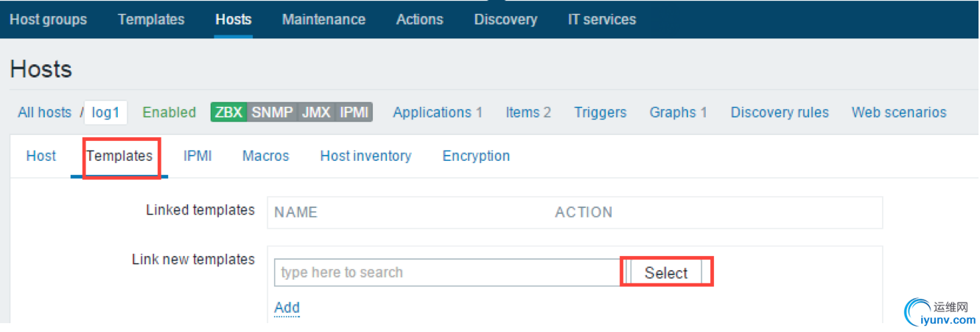980x332 pixels.
Task: Open the host's Discovery rules
Action: [x=780, y=113]
